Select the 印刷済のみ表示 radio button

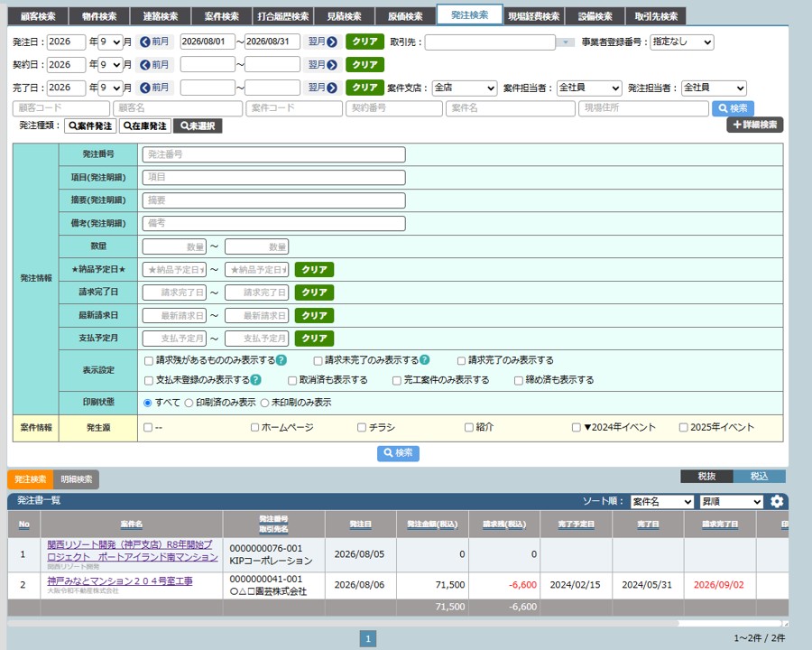click(x=189, y=403)
